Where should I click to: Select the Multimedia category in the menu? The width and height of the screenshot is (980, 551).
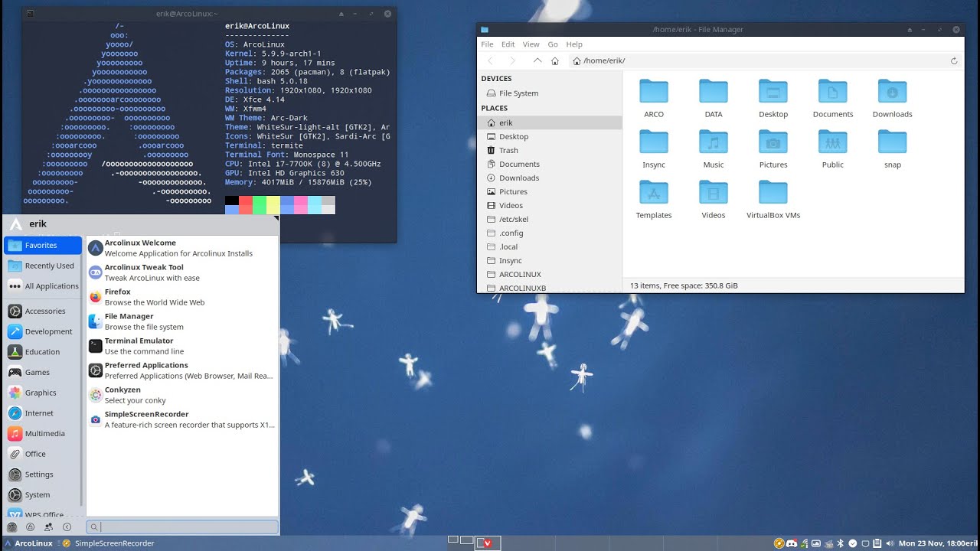[43, 433]
